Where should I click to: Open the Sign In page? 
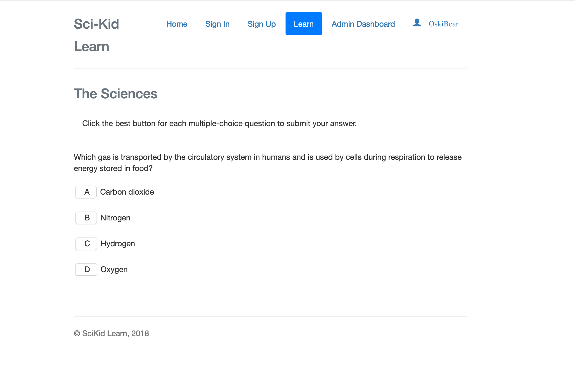[x=217, y=24]
